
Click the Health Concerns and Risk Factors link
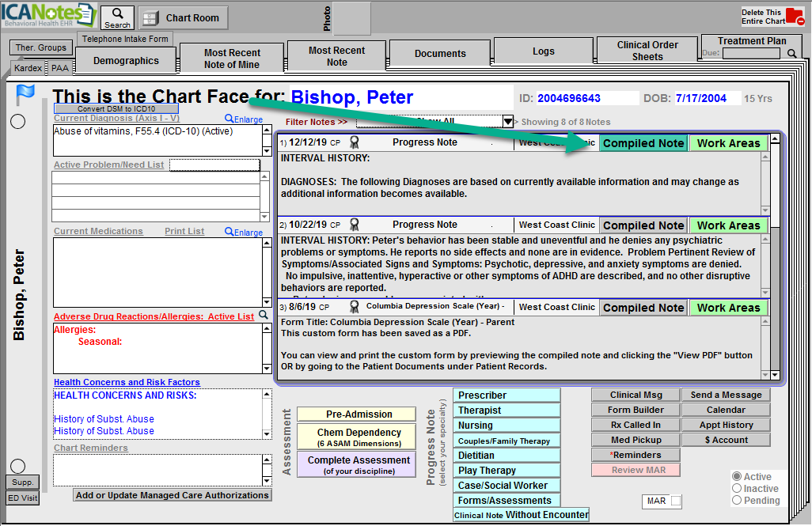pos(127,382)
